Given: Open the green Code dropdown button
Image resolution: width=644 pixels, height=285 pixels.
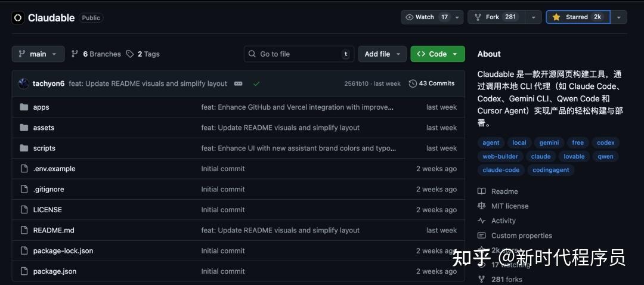Looking at the screenshot, I should point(438,54).
